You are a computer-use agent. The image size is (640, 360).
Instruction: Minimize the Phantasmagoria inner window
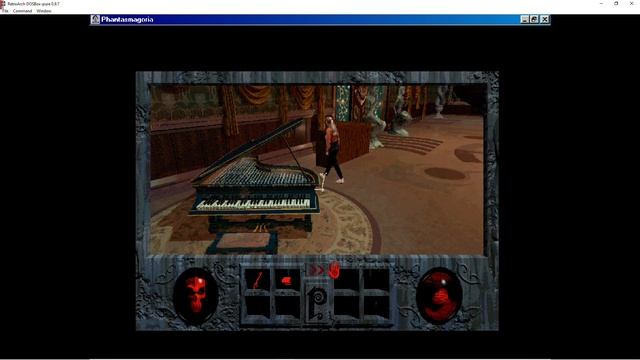tap(525, 20)
